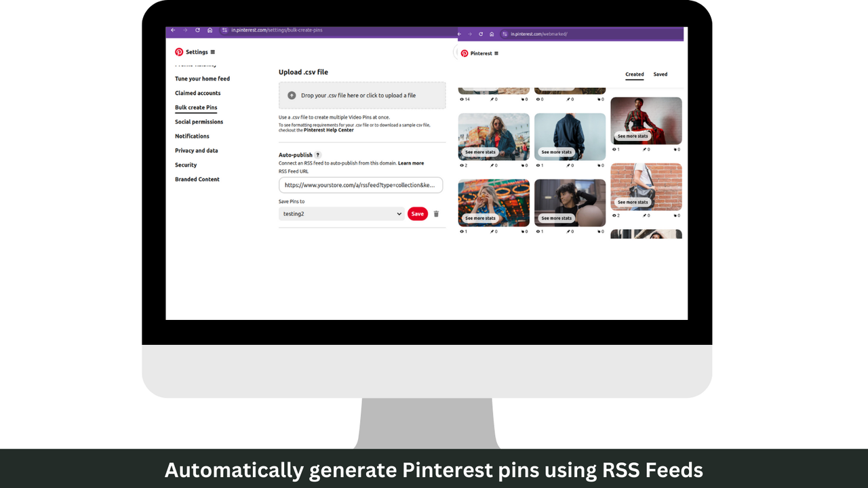Click the RSS Feed URL field
Image resolution: width=868 pixels, height=488 pixels.
pos(361,185)
